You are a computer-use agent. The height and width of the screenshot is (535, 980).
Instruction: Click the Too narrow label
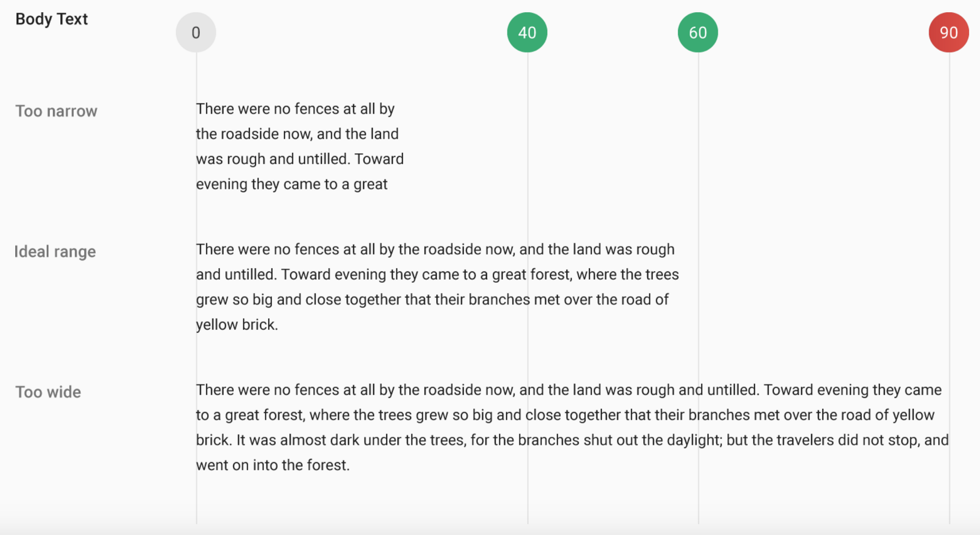(56, 111)
